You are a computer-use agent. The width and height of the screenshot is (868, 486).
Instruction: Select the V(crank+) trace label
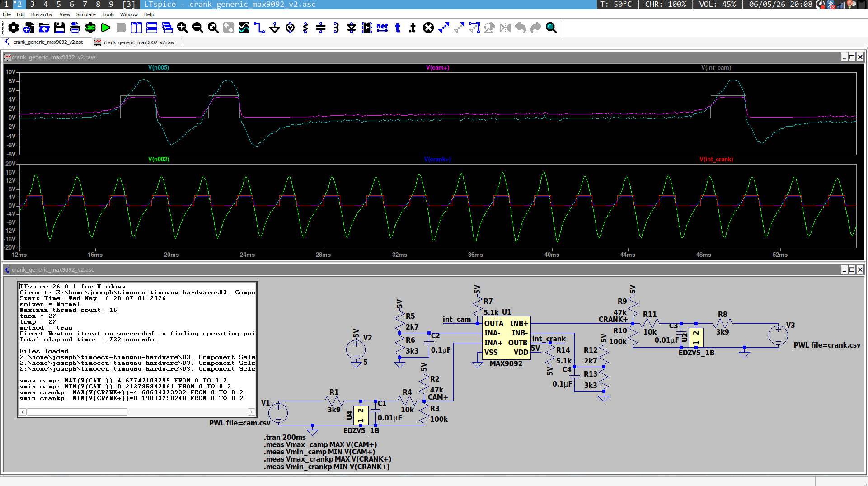[438, 160]
